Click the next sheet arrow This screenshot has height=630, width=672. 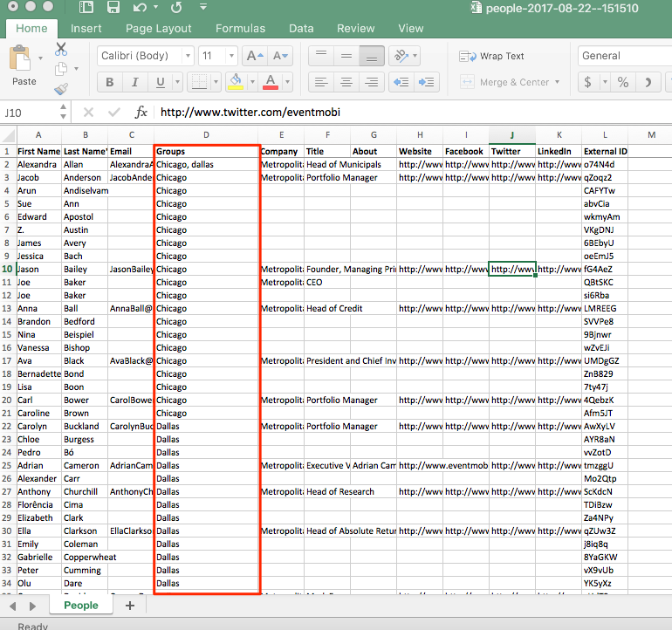(x=32, y=606)
